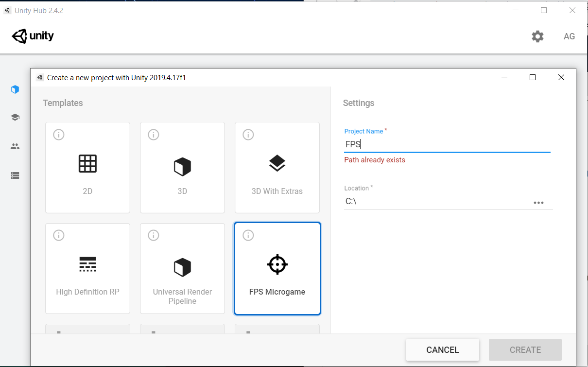
Task: Close the Create a new project dialog
Action: pos(561,77)
